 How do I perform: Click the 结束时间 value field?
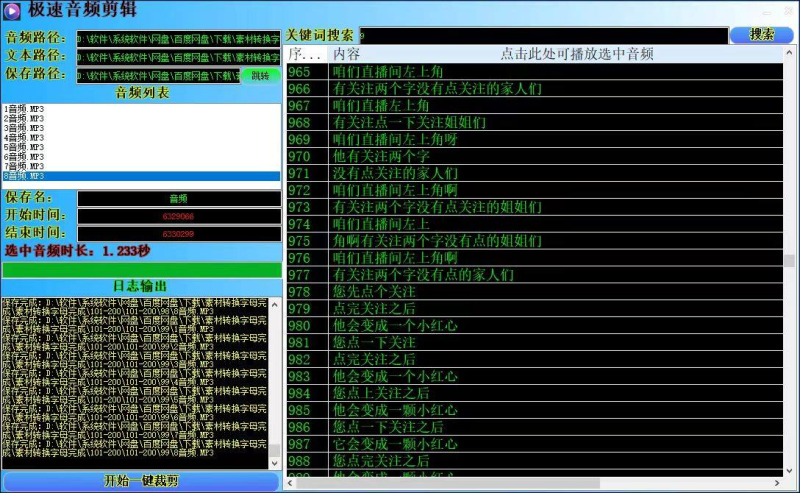178,233
